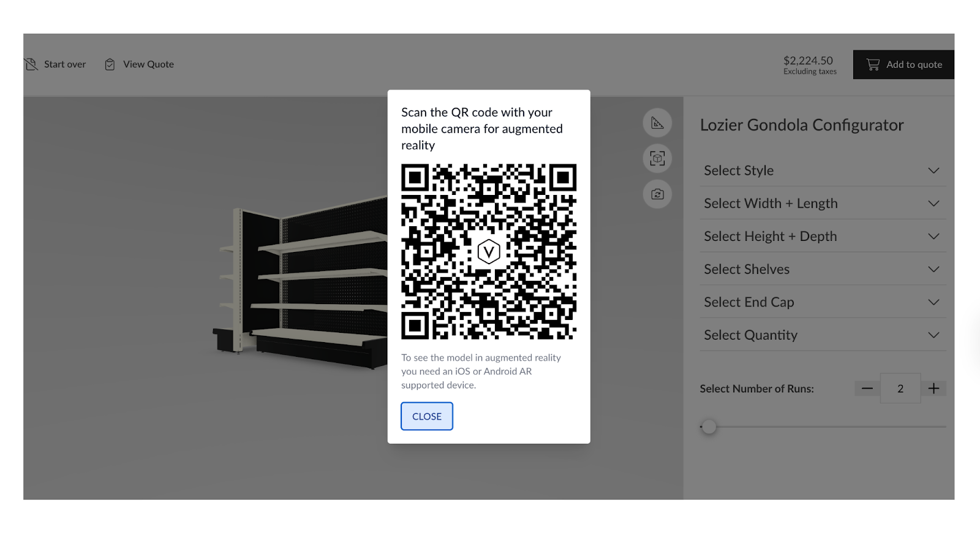Increase number of runs with plus
The width and height of the screenshot is (980, 537).
[x=933, y=389]
